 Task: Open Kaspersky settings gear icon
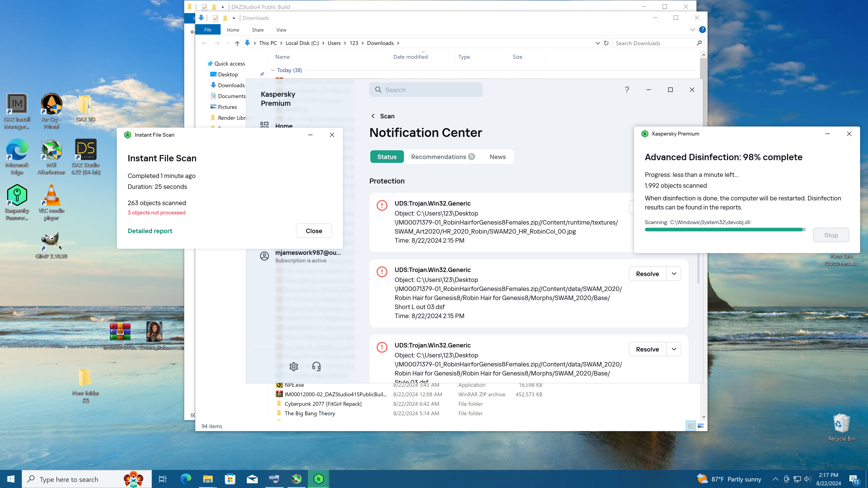coord(293,366)
